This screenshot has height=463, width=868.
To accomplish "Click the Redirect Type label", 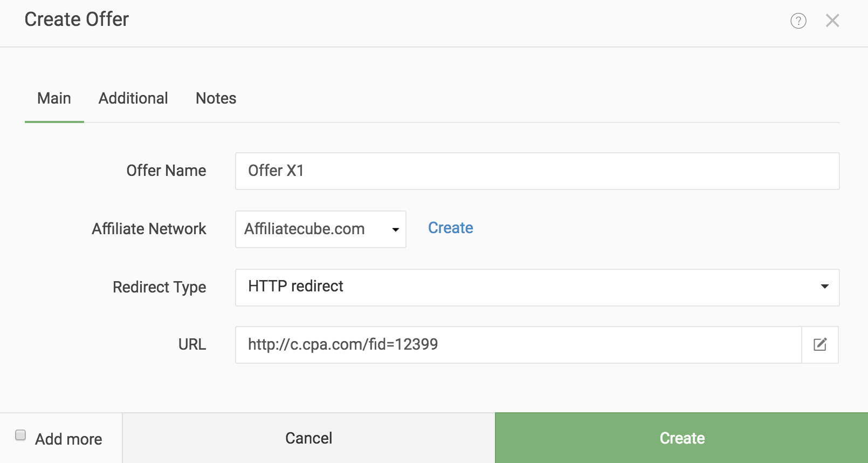I will pos(159,287).
